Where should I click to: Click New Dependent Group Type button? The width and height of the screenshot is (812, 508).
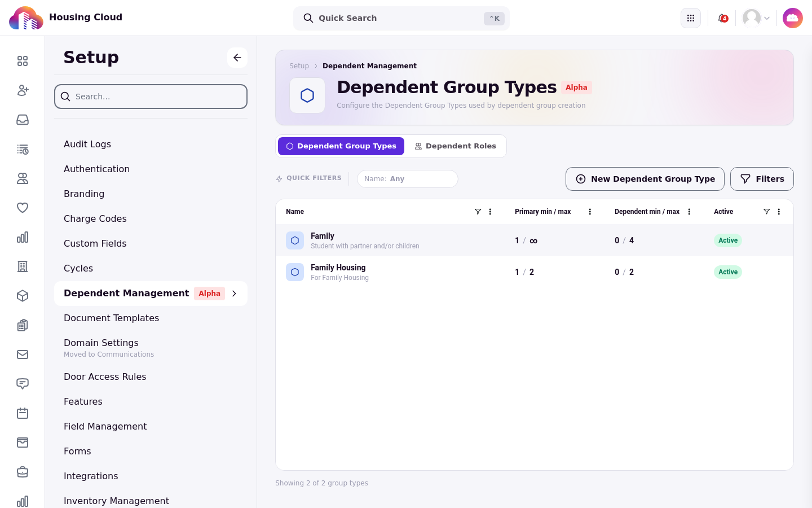tap(645, 179)
